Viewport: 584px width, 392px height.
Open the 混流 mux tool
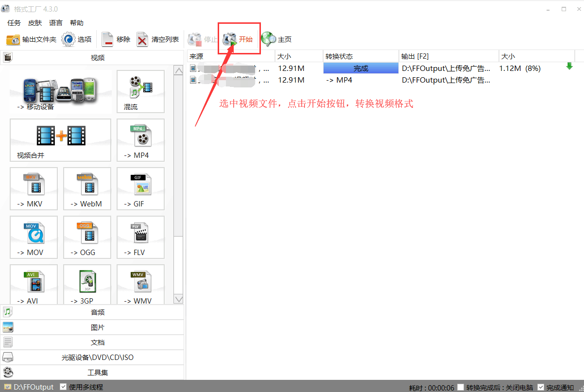pyautogui.click(x=140, y=92)
